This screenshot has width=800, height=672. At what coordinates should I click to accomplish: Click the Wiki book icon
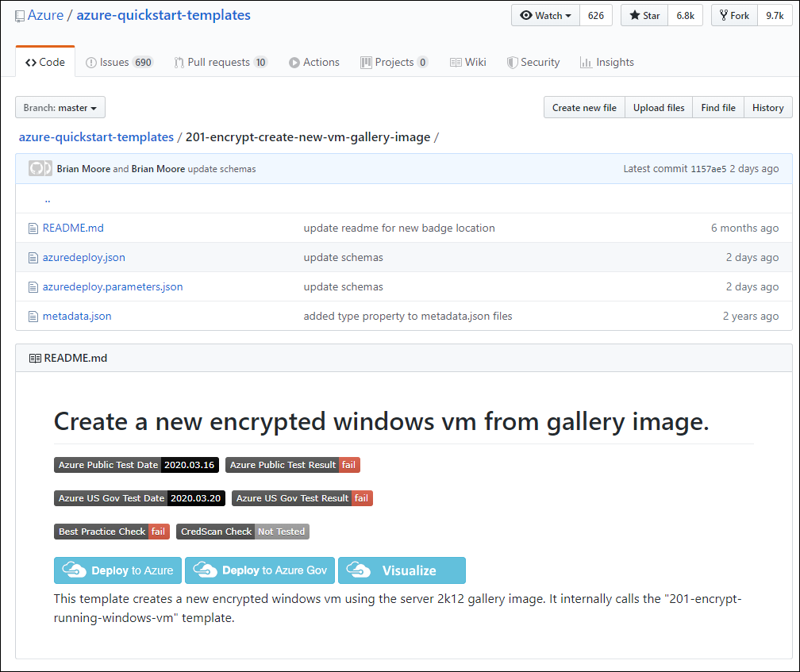click(456, 63)
